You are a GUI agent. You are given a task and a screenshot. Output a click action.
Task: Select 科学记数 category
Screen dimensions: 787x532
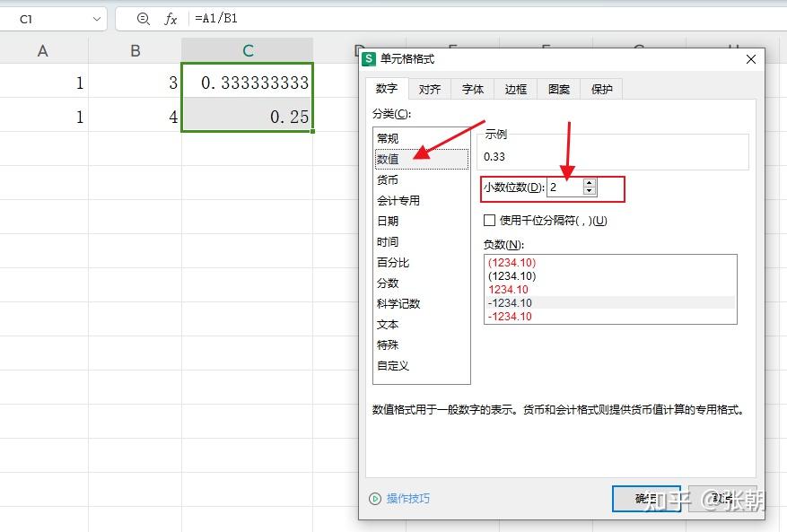coord(421,303)
